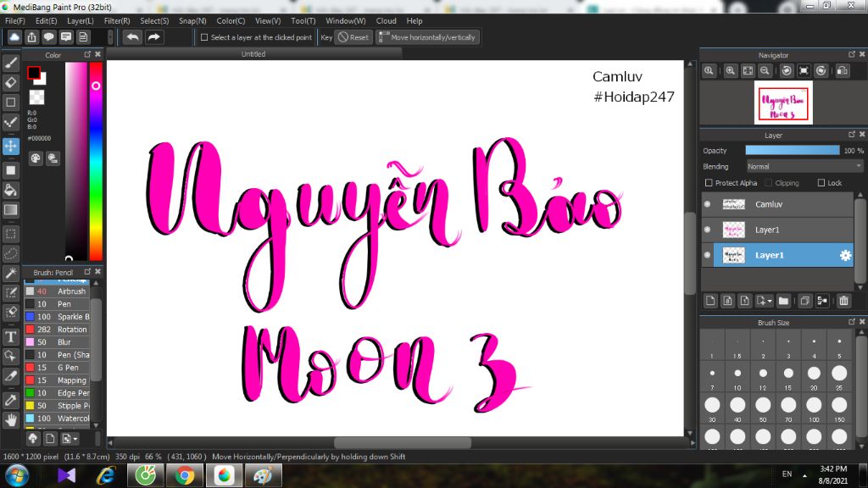This screenshot has height=488, width=868.
Task: Click the Undo arrow in toolbar
Action: click(133, 37)
